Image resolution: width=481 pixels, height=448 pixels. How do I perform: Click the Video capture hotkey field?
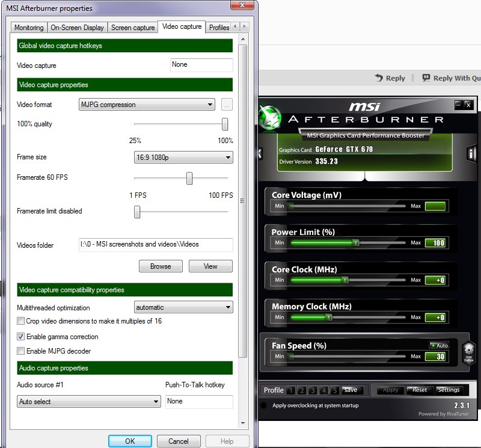coord(201,65)
